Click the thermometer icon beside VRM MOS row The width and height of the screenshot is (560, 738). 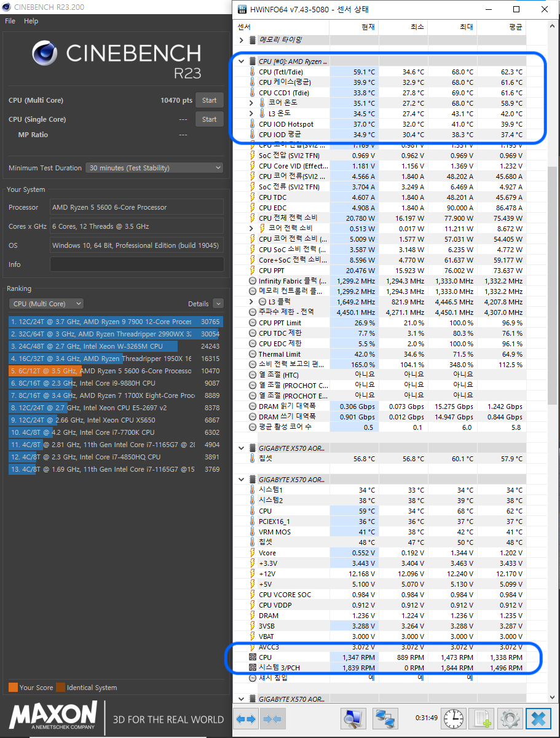click(x=252, y=532)
